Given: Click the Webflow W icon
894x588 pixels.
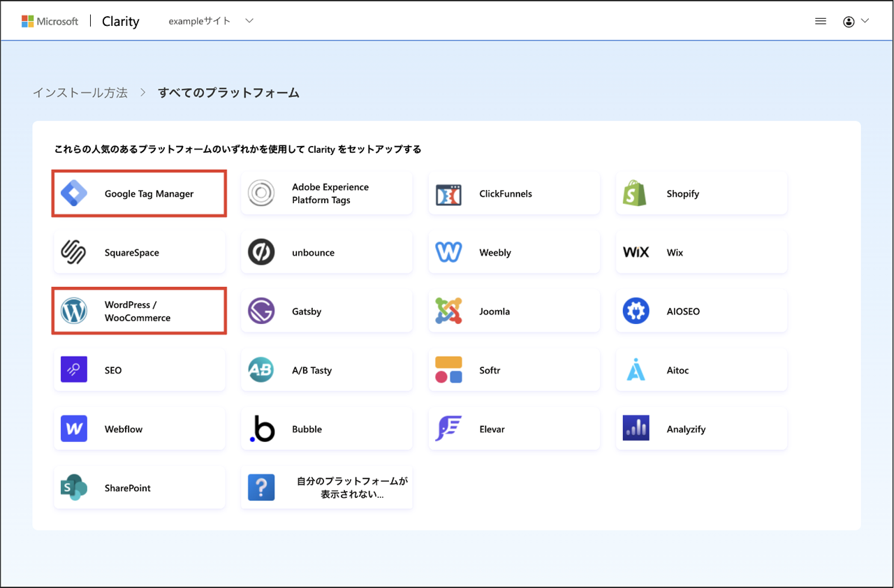Looking at the screenshot, I should (74, 428).
